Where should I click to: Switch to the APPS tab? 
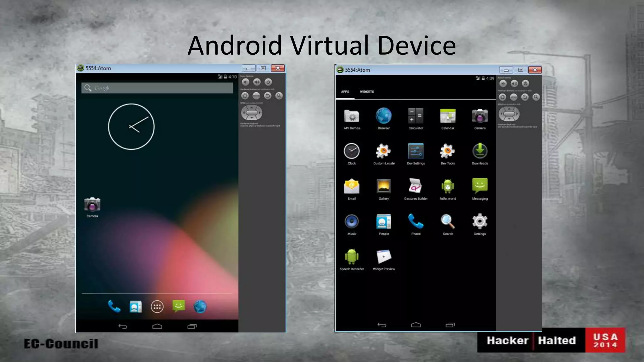click(345, 92)
